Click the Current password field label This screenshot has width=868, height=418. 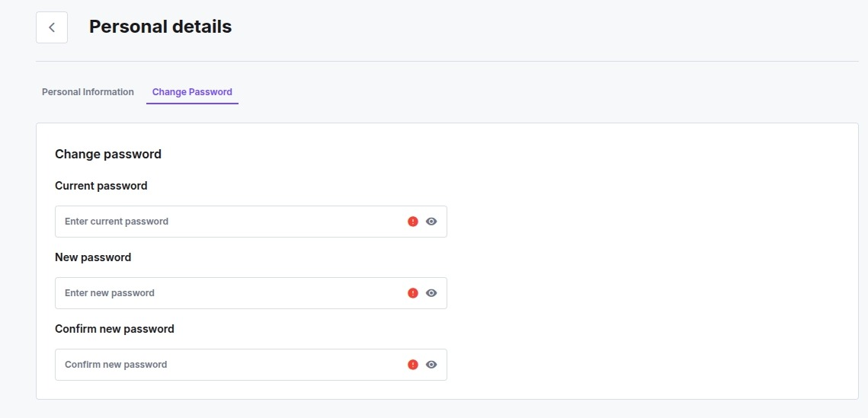point(101,186)
